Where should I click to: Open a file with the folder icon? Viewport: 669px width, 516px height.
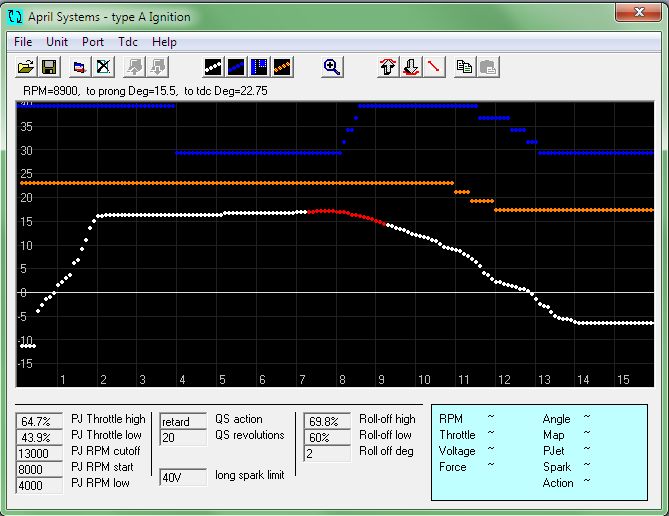[x=26, y=67]
